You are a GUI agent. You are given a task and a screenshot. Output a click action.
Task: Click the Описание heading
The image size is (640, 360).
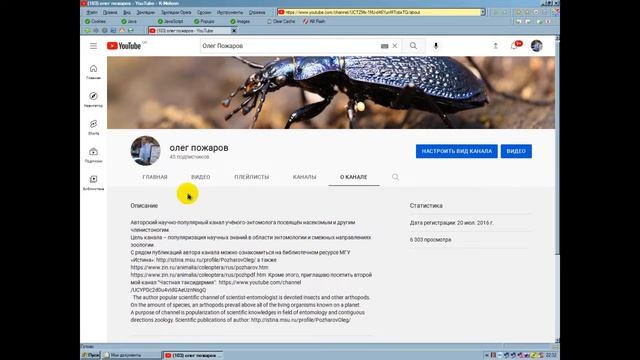[x=144, y=206]
